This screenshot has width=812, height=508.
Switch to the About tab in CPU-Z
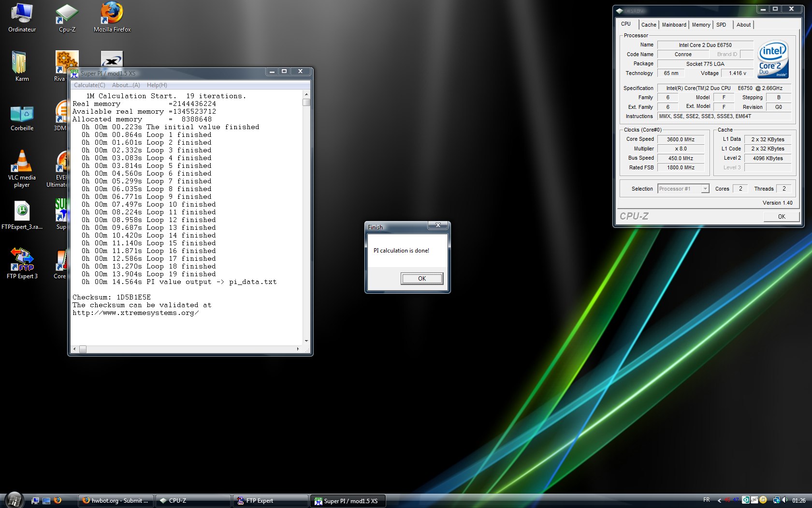pos(743,25)
